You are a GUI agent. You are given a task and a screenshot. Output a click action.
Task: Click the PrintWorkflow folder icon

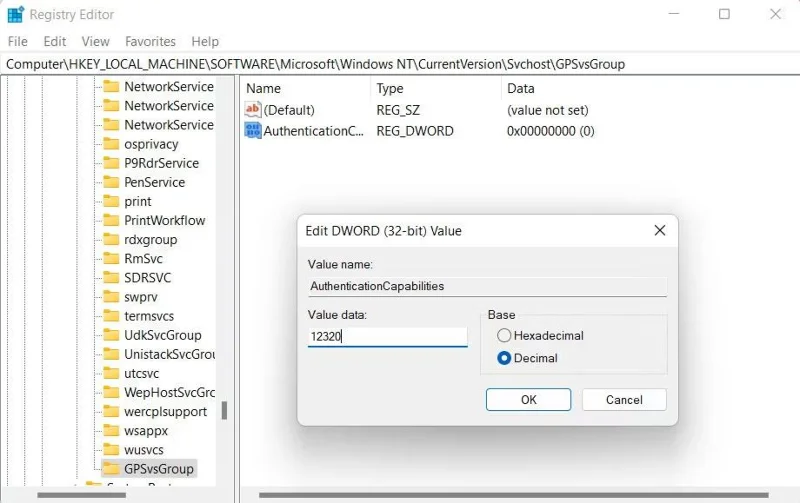(111, 220)
